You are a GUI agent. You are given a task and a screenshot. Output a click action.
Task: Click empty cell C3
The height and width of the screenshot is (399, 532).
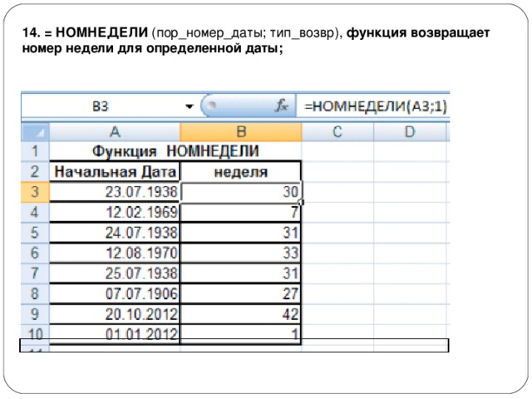tap(337, 192)
